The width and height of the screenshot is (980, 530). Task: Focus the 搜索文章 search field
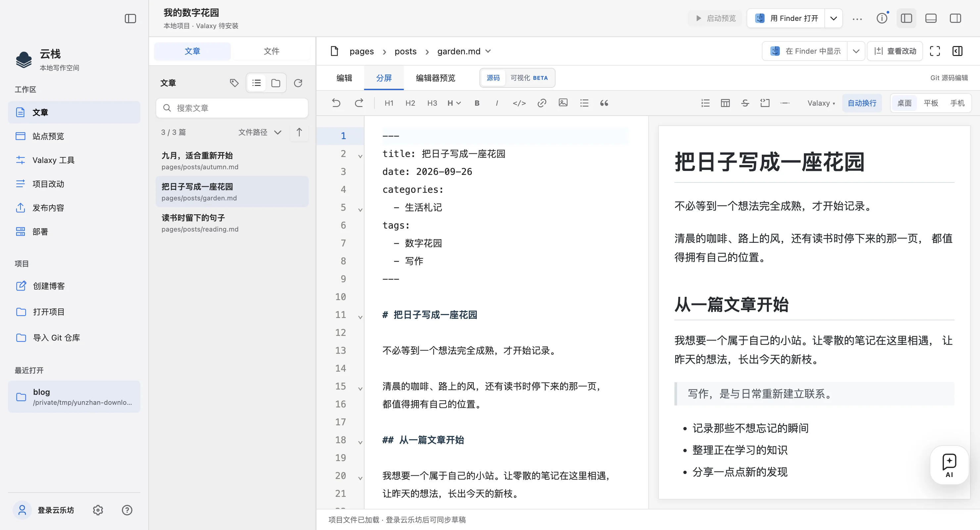coord(232,108)
